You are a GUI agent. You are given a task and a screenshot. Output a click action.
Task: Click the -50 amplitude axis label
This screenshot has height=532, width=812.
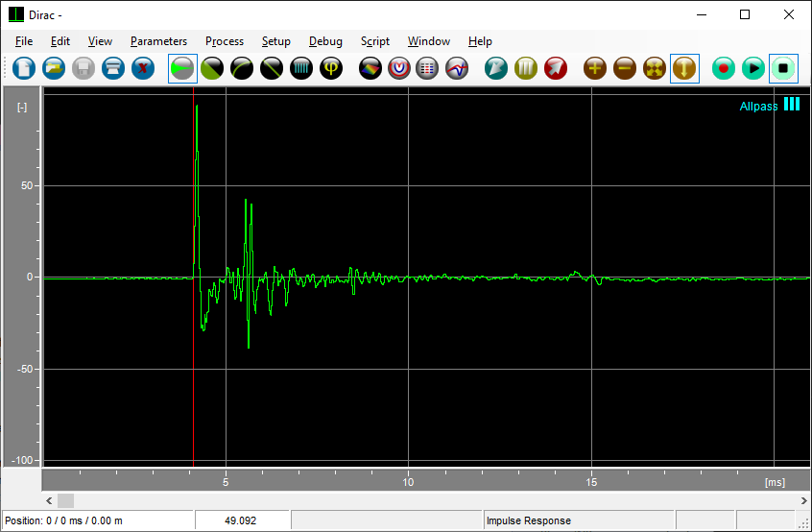[24, 370]
